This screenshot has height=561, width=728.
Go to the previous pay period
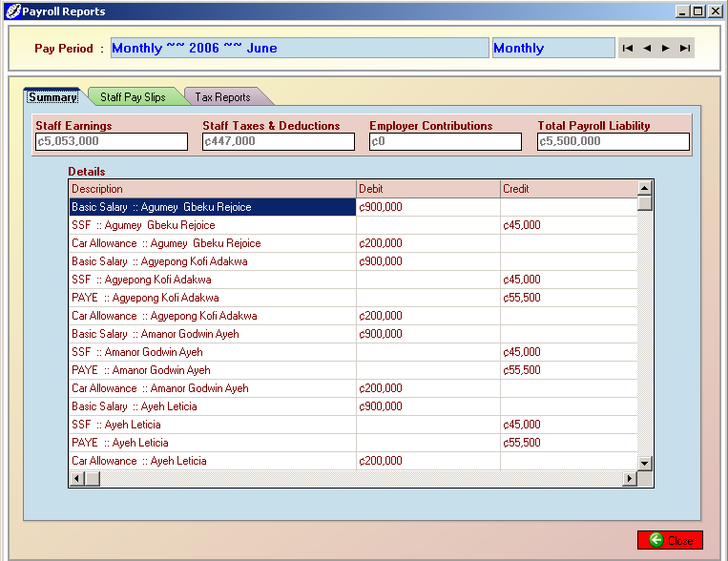click(647, 48)
